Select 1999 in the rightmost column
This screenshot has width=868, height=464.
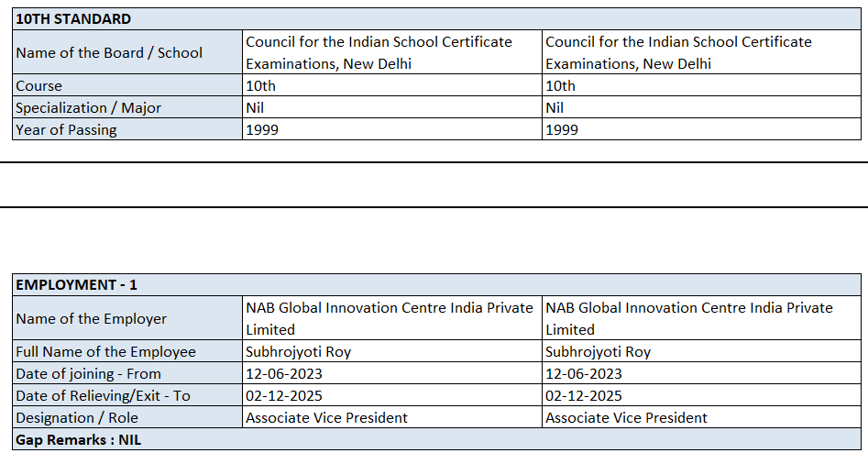(x=562, y=130)
